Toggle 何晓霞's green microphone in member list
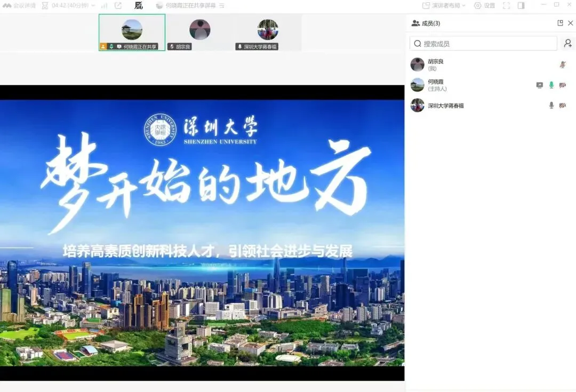 tap(551, 85)
